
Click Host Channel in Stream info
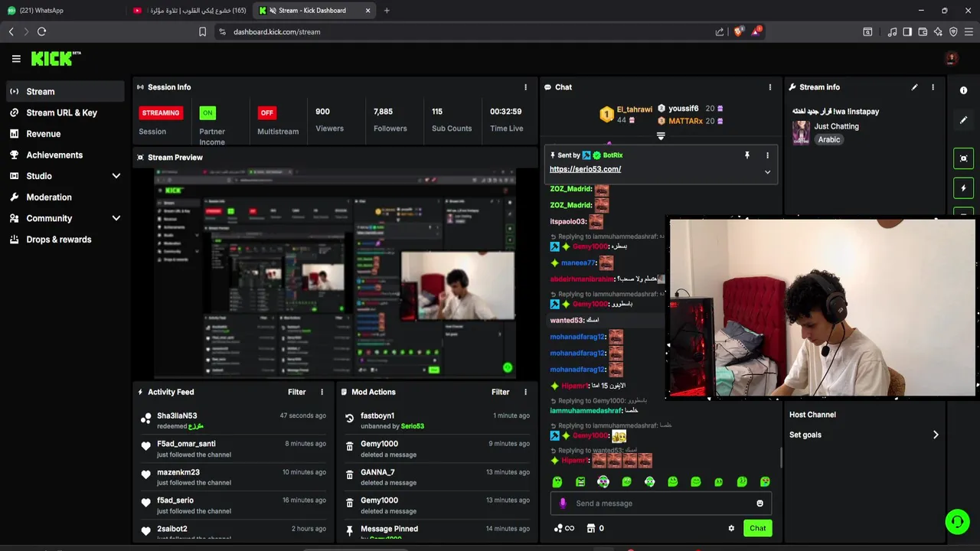click(x=812, y=415)
